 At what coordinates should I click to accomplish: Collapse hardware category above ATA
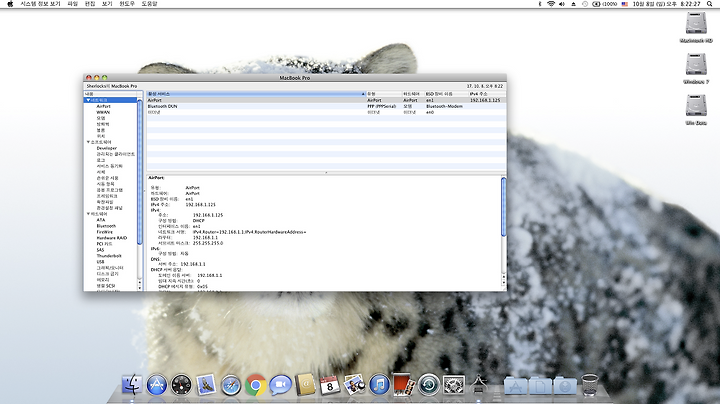click(88, 214)
